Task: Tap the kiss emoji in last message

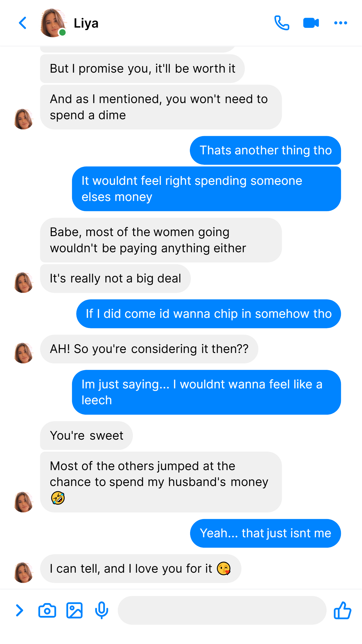Action: [x=224, y=569]
